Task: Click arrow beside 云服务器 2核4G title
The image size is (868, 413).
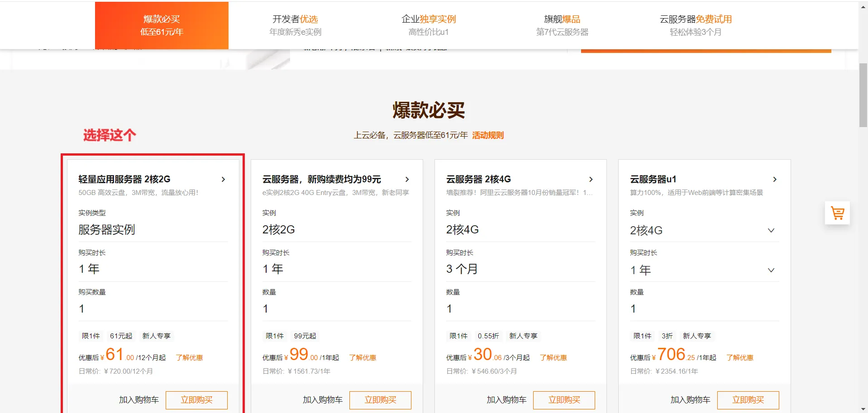Action: [x=591, y=180]
